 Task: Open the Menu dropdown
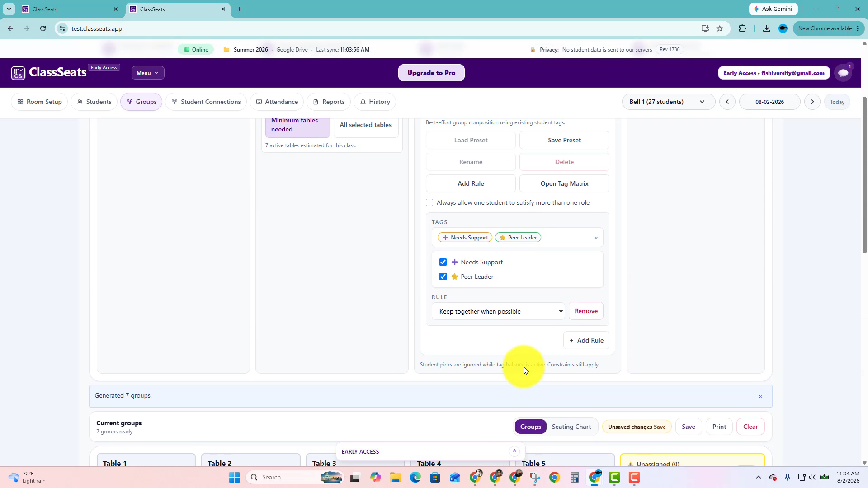pyautogui.click(x=148, y=73)
